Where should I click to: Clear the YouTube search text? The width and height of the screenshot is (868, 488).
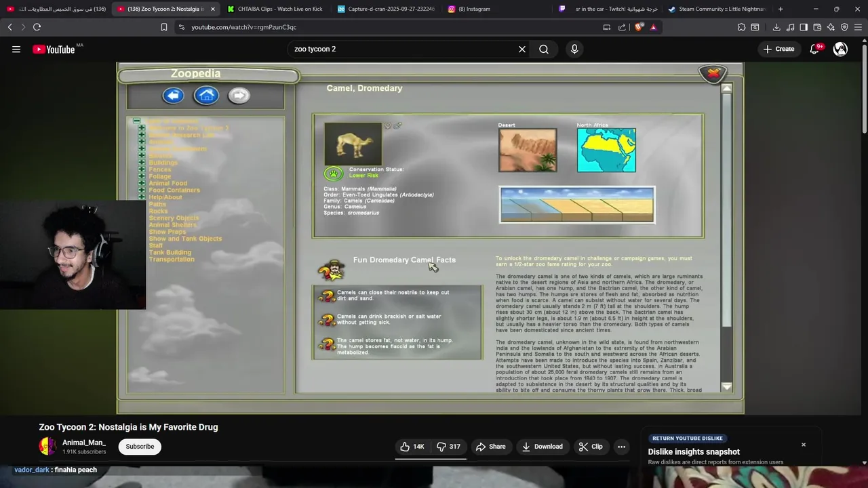click(522, 49)
